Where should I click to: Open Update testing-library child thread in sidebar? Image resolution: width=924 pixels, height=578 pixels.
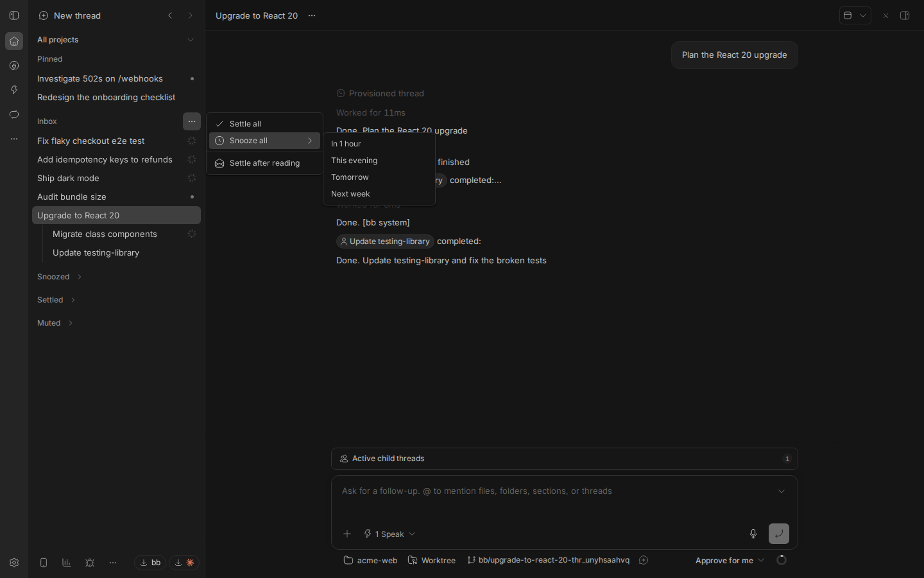(124, 252)
